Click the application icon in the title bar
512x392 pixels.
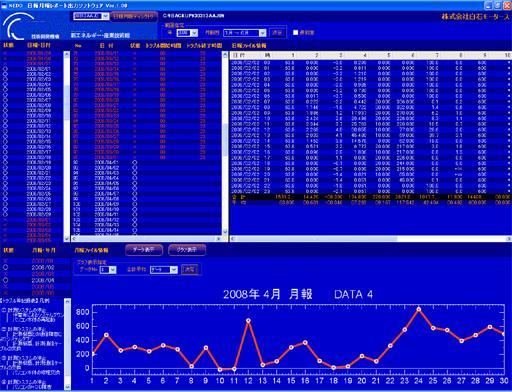(x=4, y=6)
